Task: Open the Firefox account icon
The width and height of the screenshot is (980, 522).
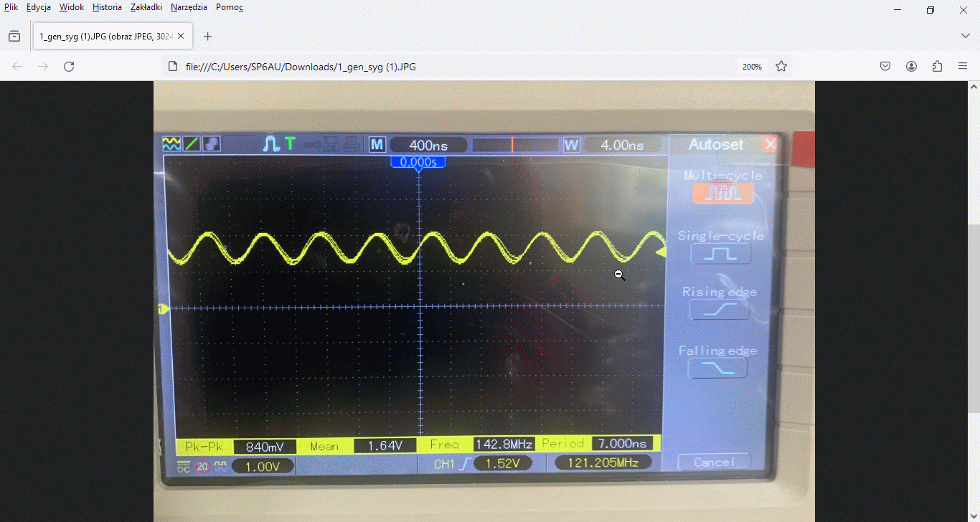Action: click(911, 67)
